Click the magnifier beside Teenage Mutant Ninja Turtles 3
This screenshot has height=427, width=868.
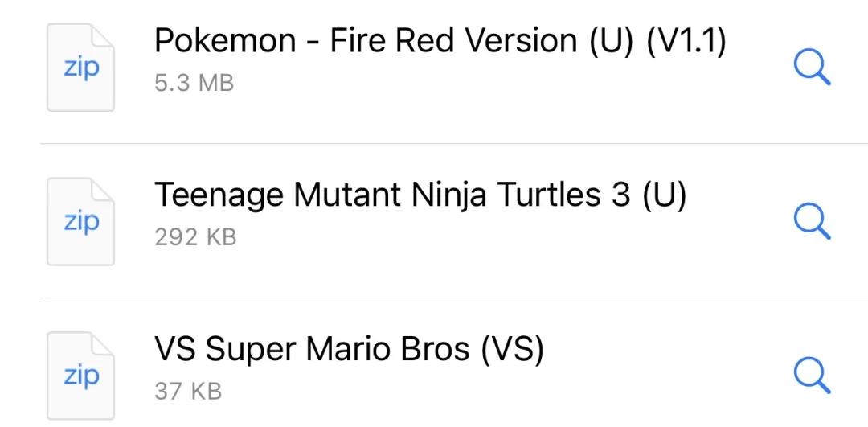812,221
